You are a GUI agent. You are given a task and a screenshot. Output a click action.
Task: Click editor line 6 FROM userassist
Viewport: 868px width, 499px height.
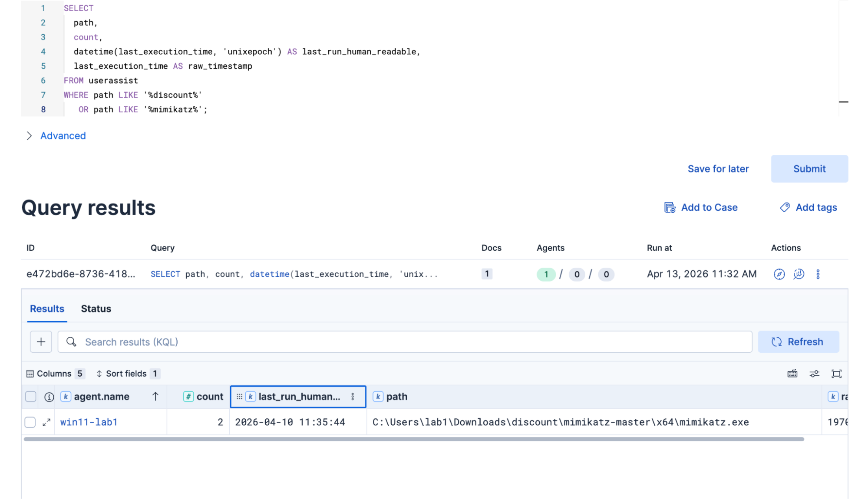(x=101, y=81)
